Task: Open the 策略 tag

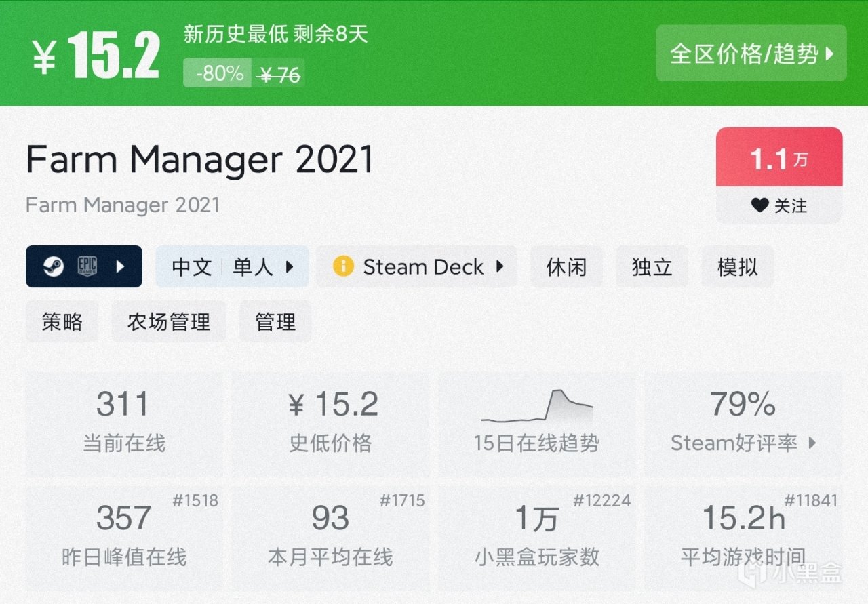Action: pyautogui.click(x=62, y=322)
